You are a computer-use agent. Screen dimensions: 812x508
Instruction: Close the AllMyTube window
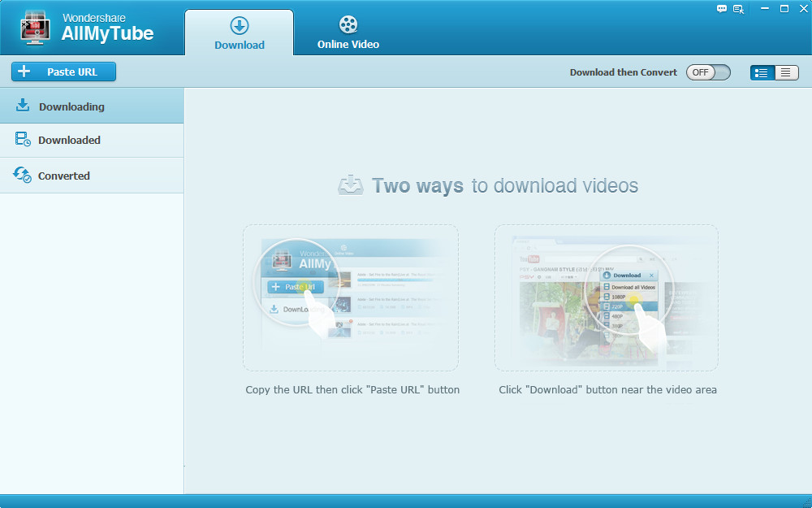click(803, 9)
